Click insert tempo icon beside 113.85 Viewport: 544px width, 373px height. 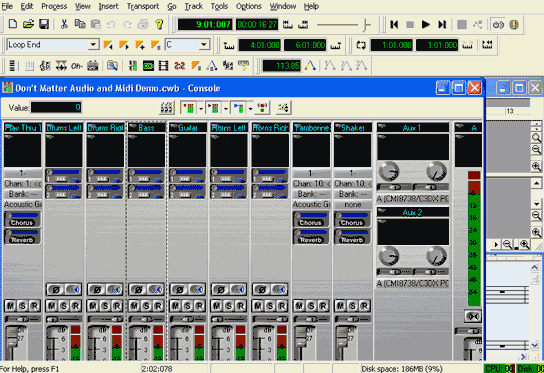[x=310, y=66]
